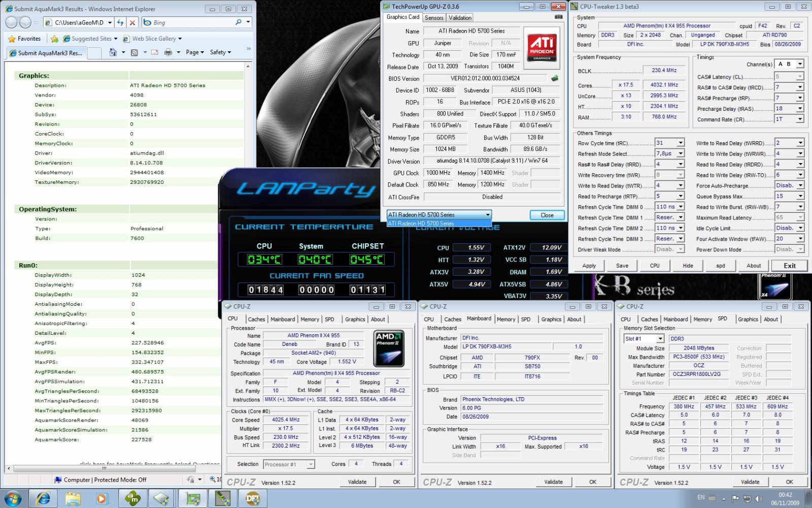This screenshot has width=812, height=508.
Task: Click the Add to Favorites Bar star icon
Action: click(x=54, y=39)
